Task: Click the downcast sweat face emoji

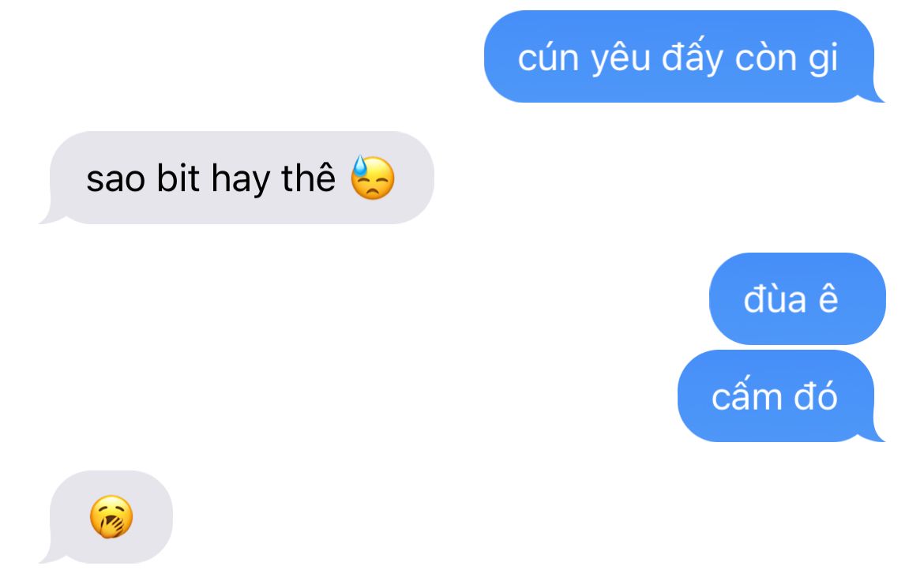Action: pyautogui.click(x=373, y=178)
